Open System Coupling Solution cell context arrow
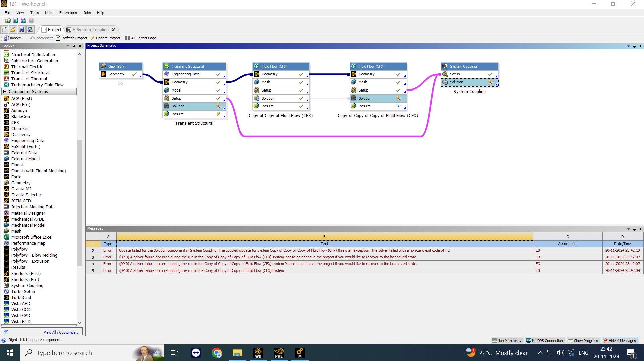 (496, 84)
